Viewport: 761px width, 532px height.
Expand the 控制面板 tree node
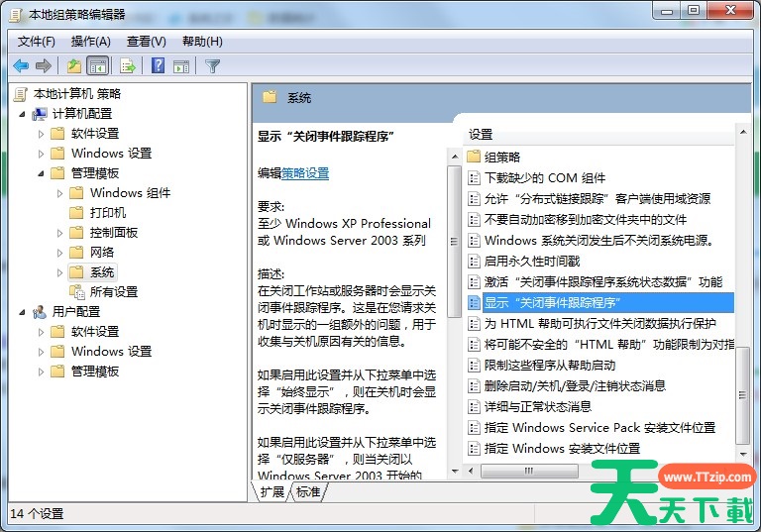[60, 233]
